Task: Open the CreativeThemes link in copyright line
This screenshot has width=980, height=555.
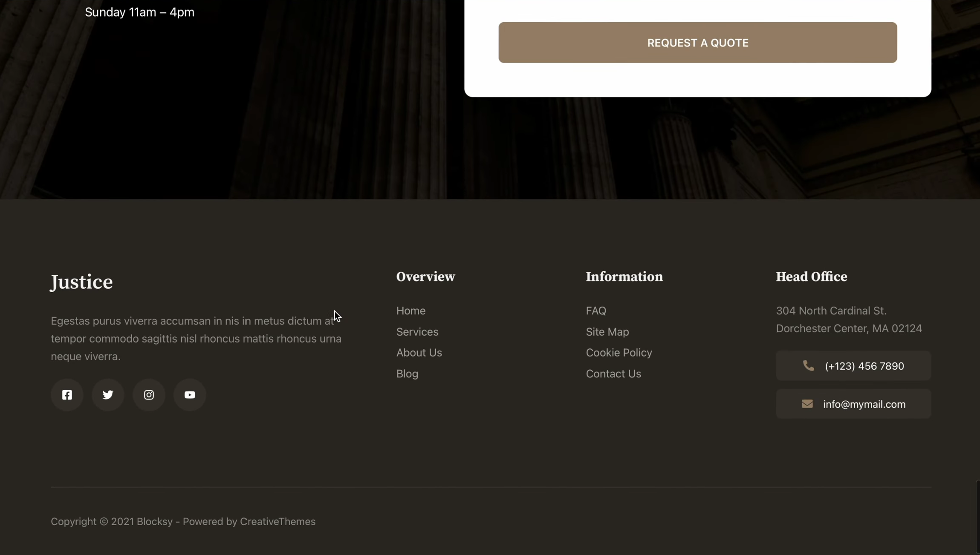Action: [277, 521]
